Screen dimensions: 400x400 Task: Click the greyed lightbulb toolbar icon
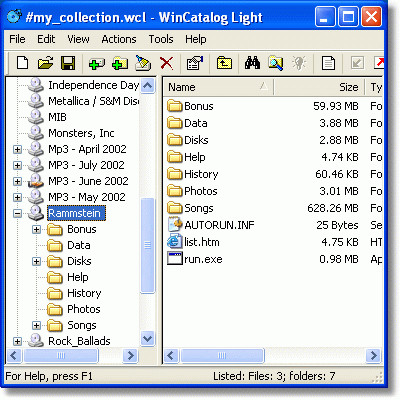tap(299, 63)
